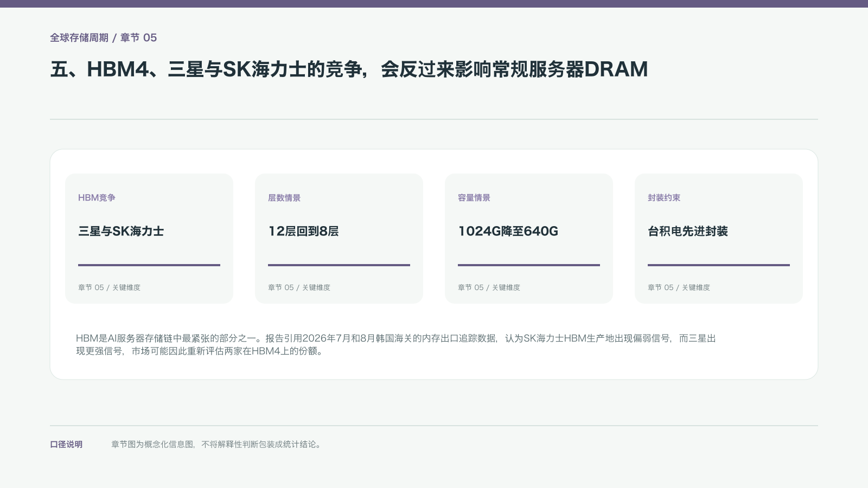The height and width of the screenshot is (488, 868).
Task: Select the '1024G降至640G' card heading
Action: (x=508, y=231)
